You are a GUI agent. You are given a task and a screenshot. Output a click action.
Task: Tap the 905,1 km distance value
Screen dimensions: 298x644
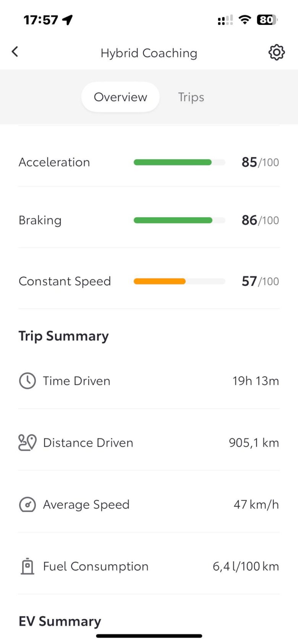pos(254,443)
